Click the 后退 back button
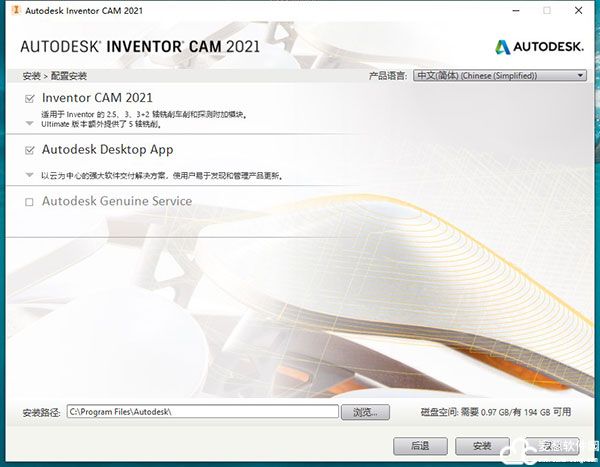600x467 pixels. click(420, 446)
